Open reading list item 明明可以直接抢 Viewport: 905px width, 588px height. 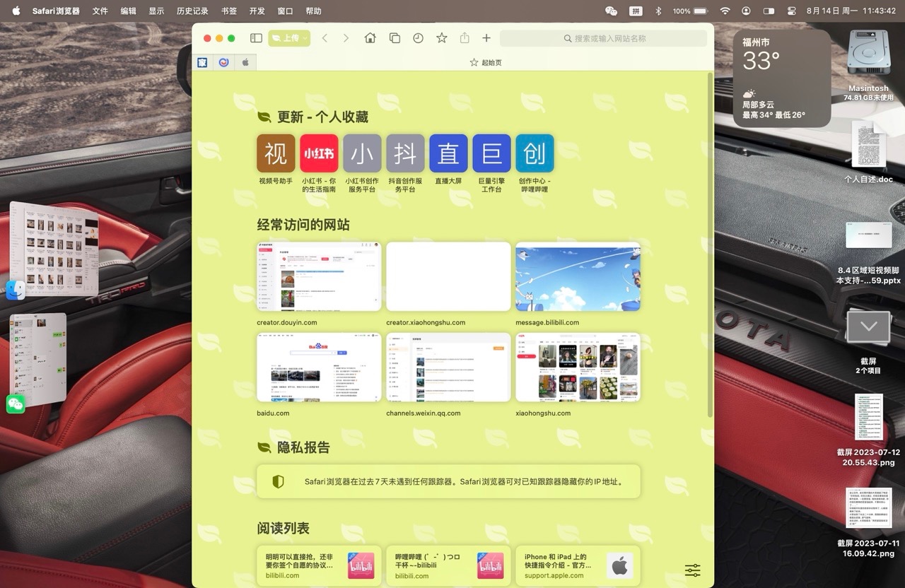point(319,566)
